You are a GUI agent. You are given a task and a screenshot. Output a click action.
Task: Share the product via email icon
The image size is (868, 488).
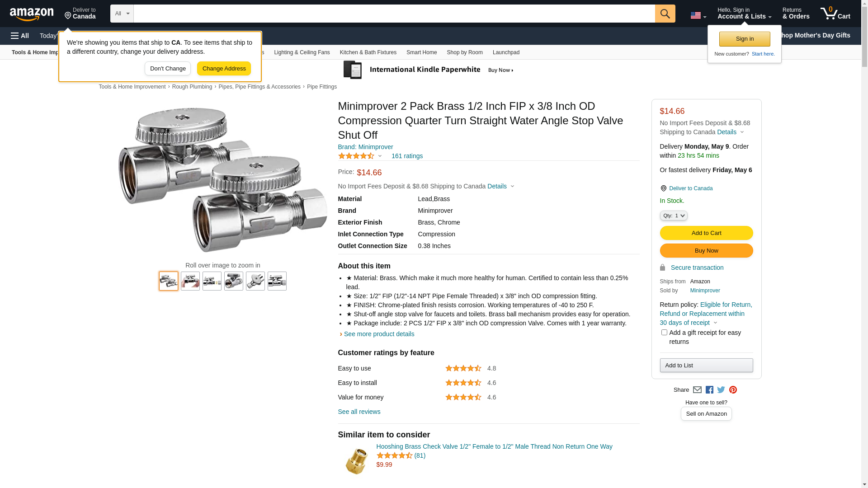[697, 390]
